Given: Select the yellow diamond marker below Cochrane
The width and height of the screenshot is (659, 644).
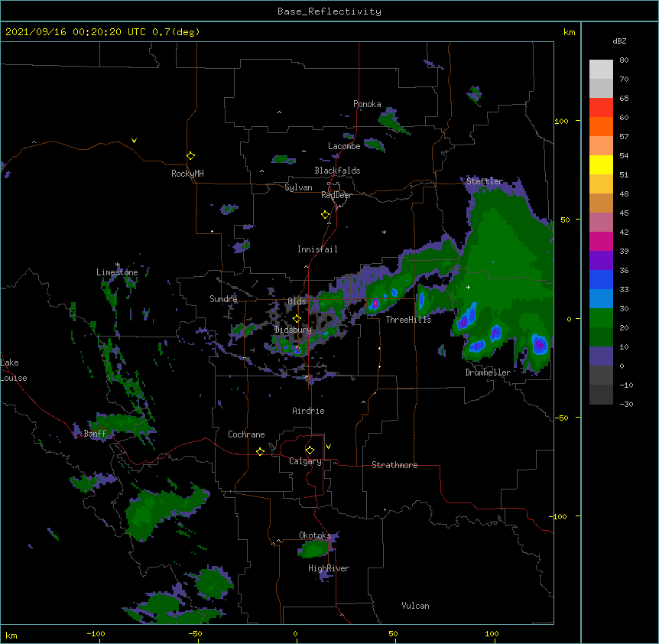Looking at the screenshot, I should pyautogui.click(x=260, y=451).
